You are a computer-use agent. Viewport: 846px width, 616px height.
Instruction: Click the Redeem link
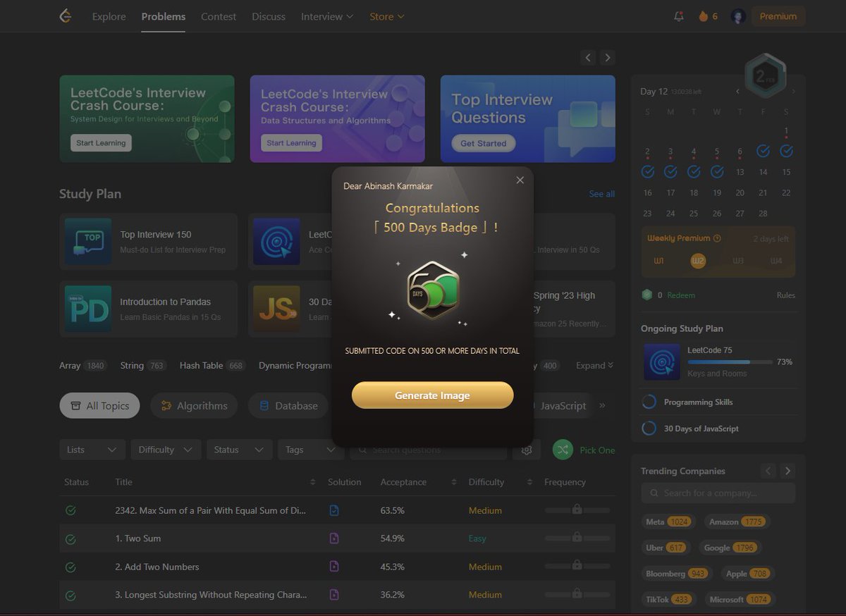coord(681,295)
